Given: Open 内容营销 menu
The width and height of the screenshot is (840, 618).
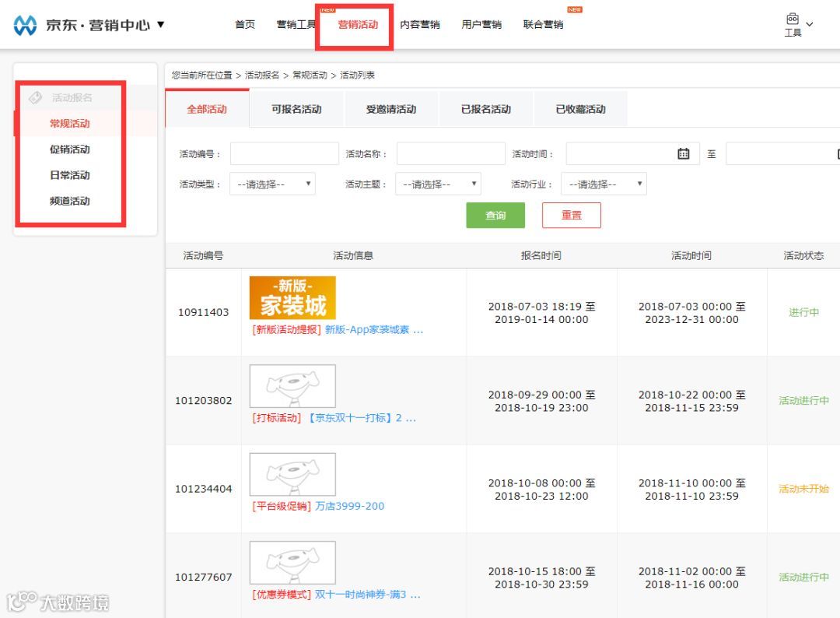Looking at the screenshot, I should pos(420,24).
